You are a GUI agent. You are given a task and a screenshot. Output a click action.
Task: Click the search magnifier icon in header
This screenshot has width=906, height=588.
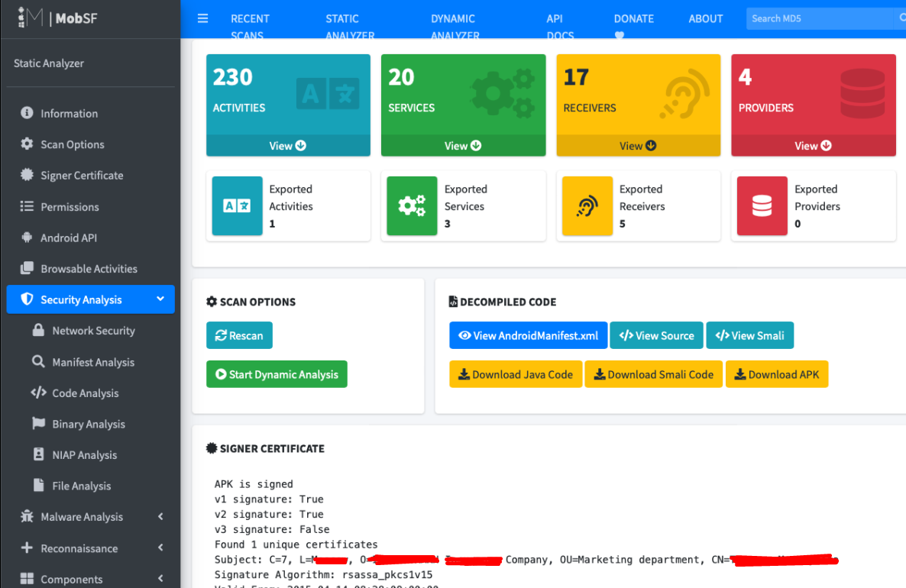coord(902,18)
